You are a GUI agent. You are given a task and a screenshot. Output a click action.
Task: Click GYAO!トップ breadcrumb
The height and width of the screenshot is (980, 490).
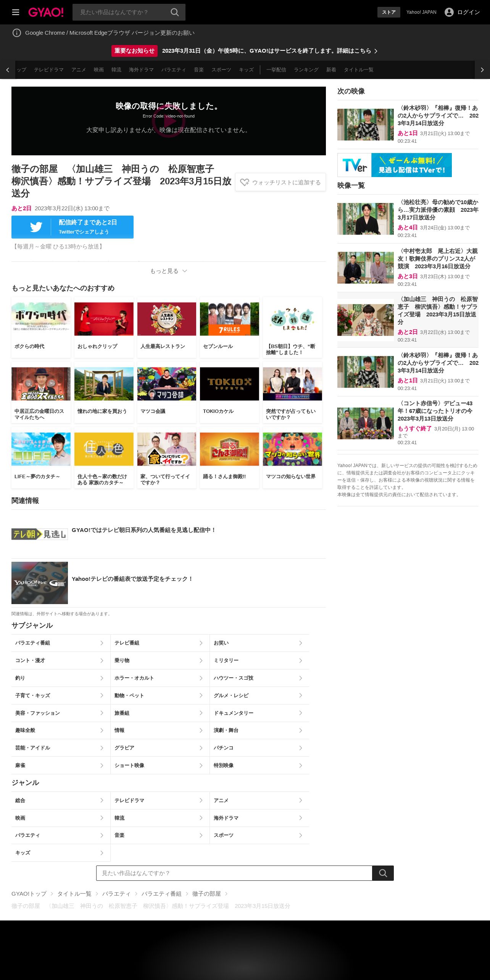tap(29, 894)
